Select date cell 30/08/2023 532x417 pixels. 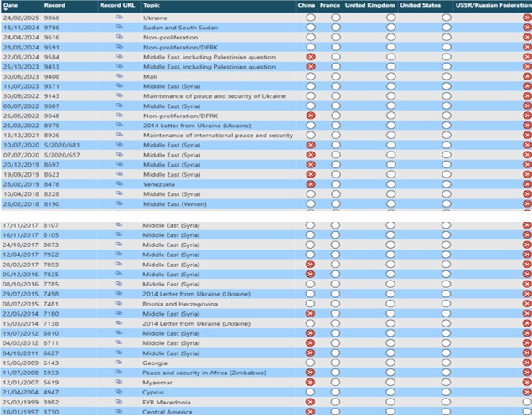[21, 77]
